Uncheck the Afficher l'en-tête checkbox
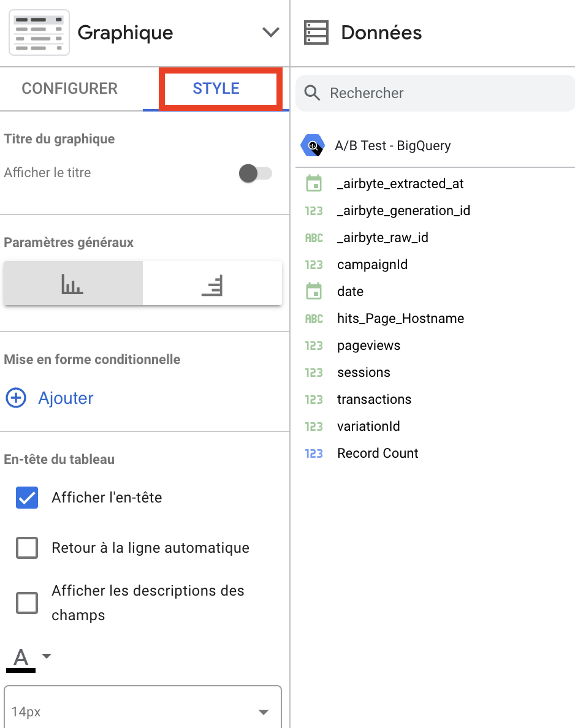This screenshot has width=575, height=728. (27, 498)
